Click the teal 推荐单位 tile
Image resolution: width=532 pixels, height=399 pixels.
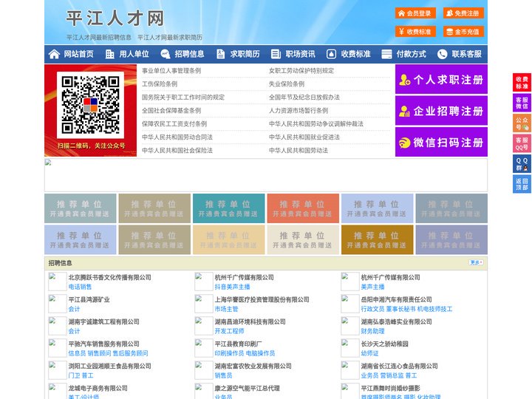(228, 208)
